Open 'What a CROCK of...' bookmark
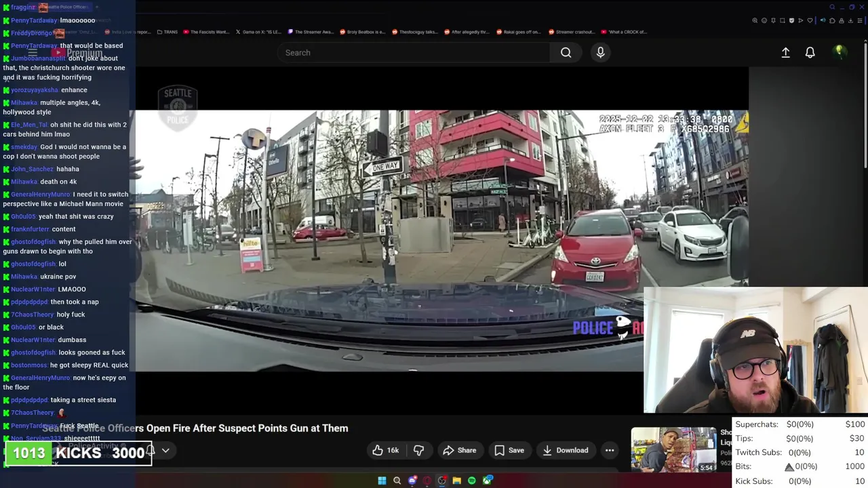Screen dimensions: 868x488 click(x=623, y=32)
